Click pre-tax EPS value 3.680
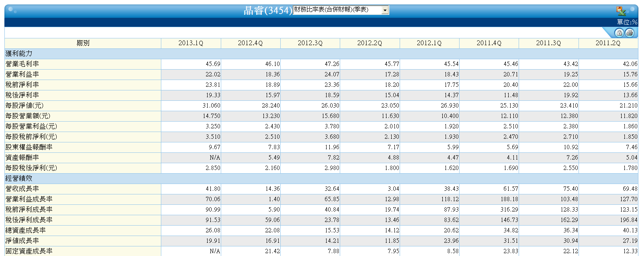 pos(332,137)
